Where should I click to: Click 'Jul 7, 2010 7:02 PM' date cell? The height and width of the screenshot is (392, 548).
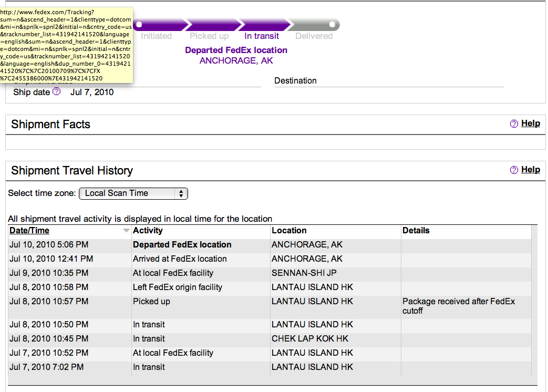point(46,367)
